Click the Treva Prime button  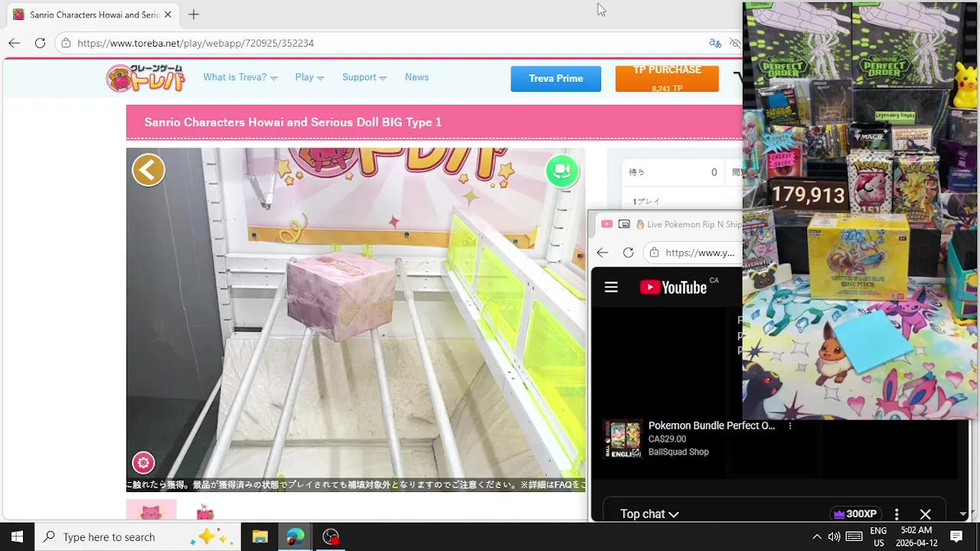pos(556,79)
